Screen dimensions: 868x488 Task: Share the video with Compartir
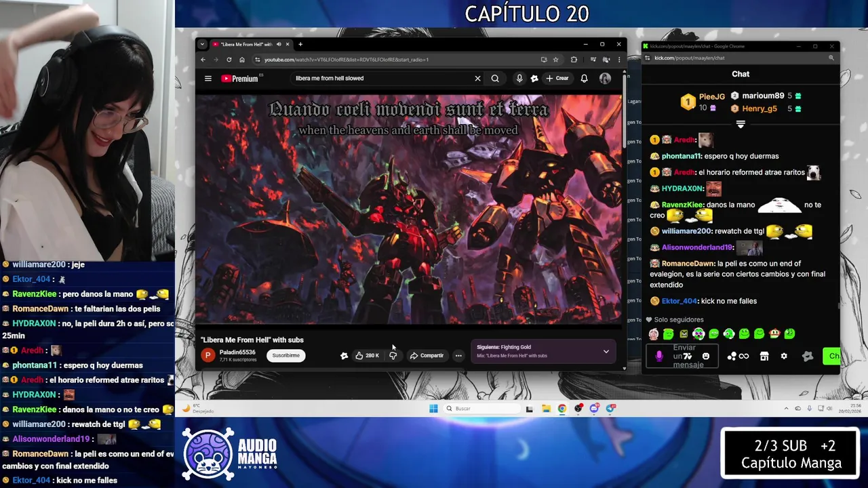427,355
